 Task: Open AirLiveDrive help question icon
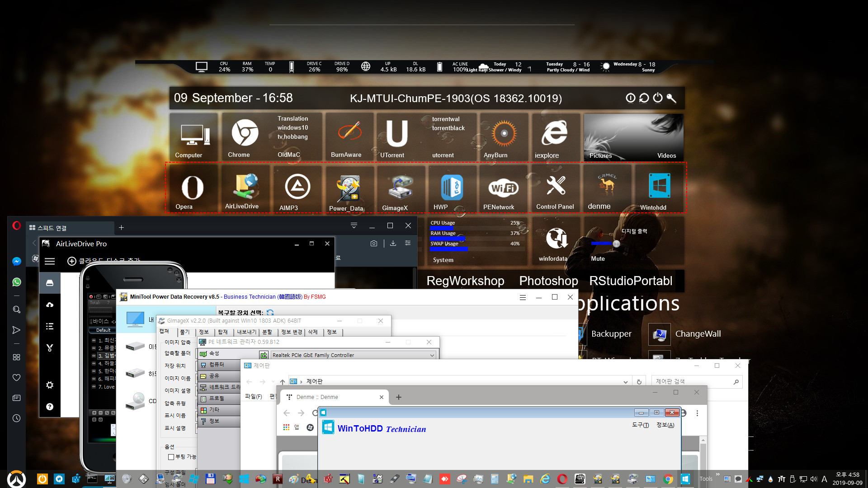pos(50,407)
